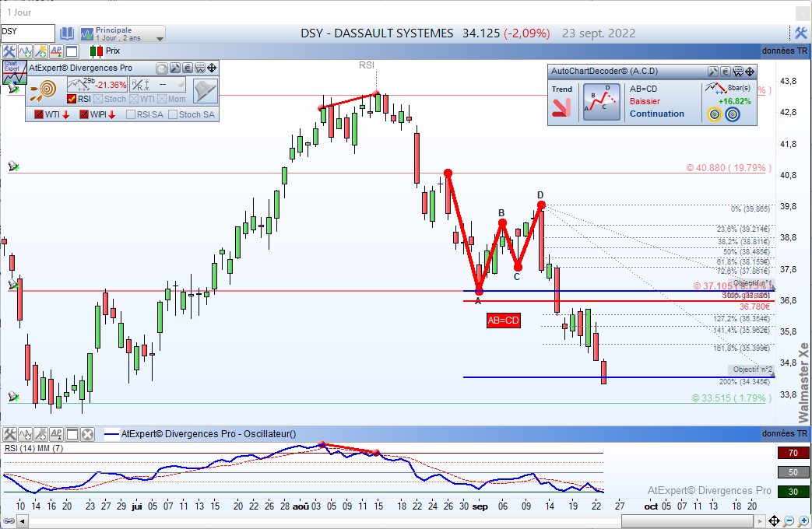Click scrollbar right arrow at bottom
The height and width of the screenshot is (529, 812).
point(759,521)
